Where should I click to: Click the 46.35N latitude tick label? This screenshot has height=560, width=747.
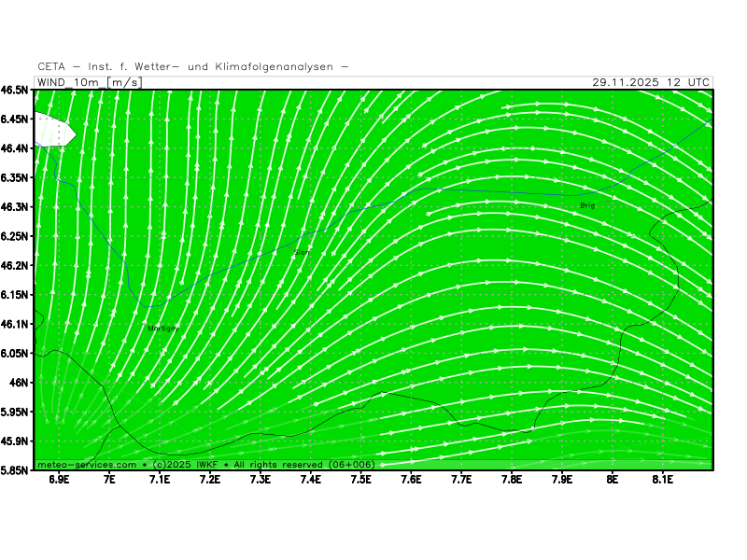(x=14, y=177)
